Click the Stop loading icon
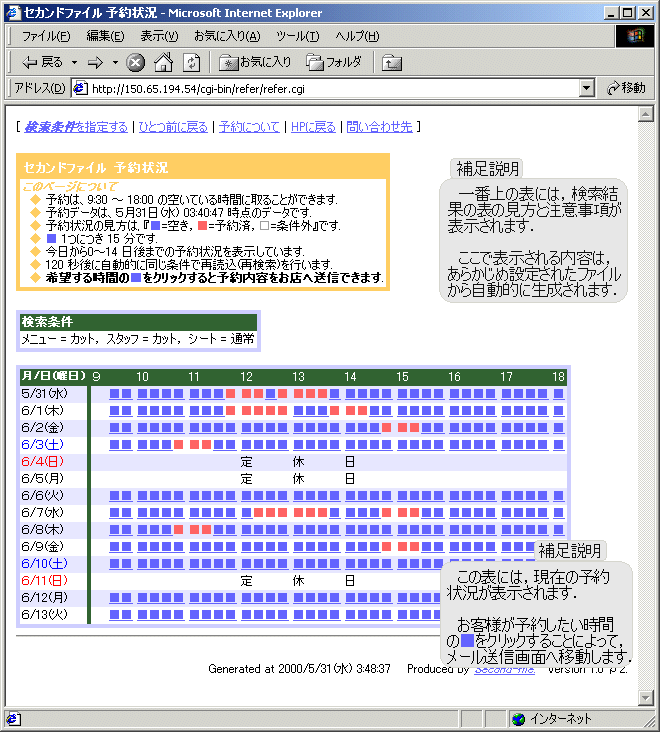Screen dimensions: 660x732 pos(135,63)
